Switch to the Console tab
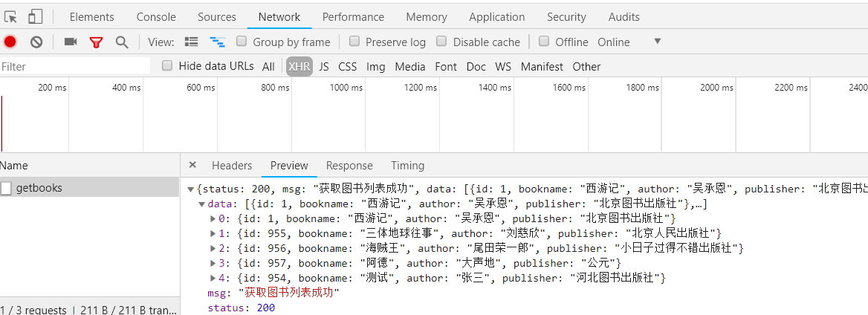The image size is (868, 315). click(x=156, y=17)
